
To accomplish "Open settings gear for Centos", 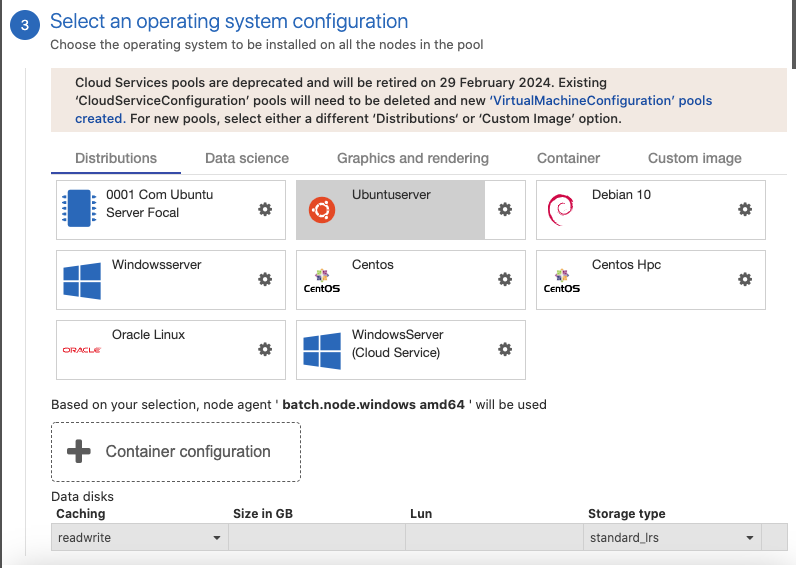I will 505,279.
